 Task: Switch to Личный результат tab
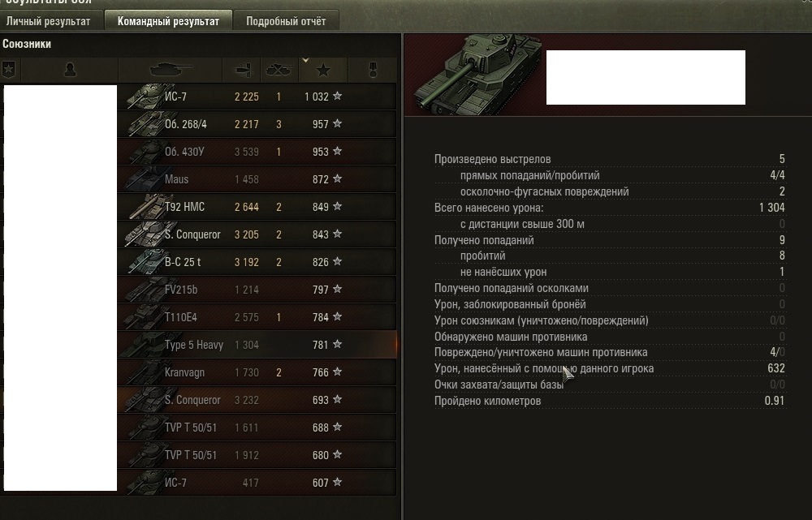click(50, 21)
